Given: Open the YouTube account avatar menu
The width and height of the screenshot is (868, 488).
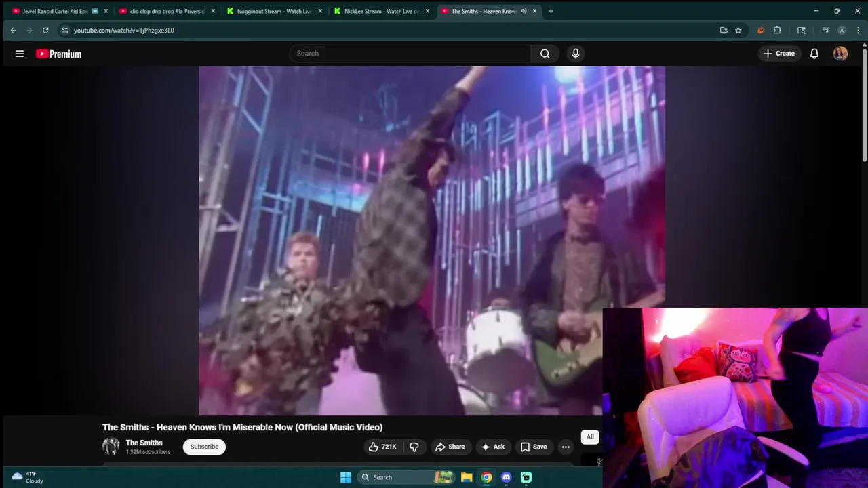Looking at the screenshot, I should [x=840, y=54].
